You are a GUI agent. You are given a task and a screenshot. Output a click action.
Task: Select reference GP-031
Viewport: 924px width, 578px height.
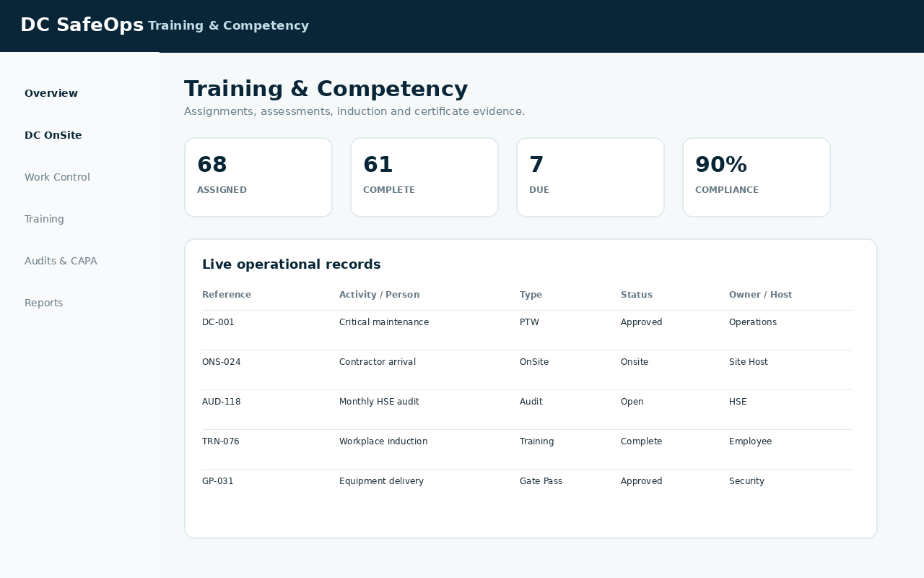click(217, 481)
